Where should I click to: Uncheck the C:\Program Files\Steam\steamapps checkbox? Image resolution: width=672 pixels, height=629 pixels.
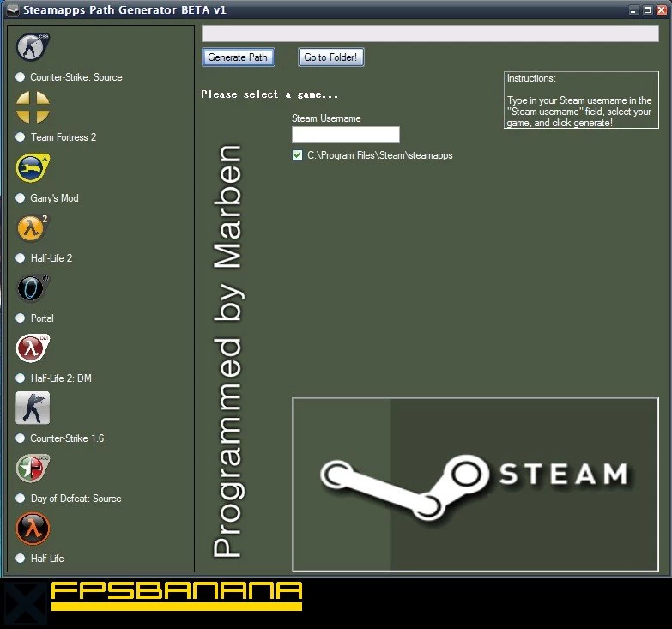298,155
